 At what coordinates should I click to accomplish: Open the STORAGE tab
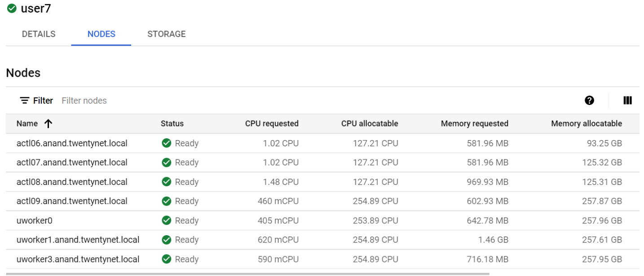click(166, 34)
